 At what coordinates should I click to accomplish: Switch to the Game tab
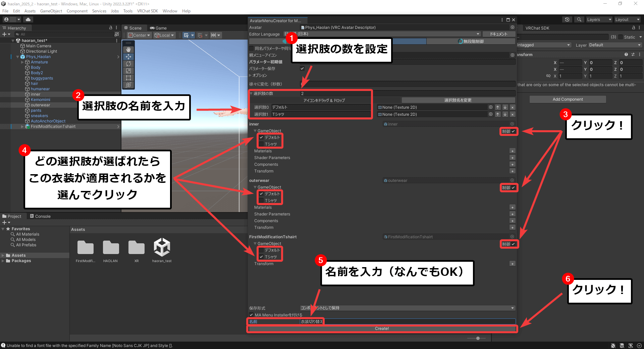tap(158, 28)
